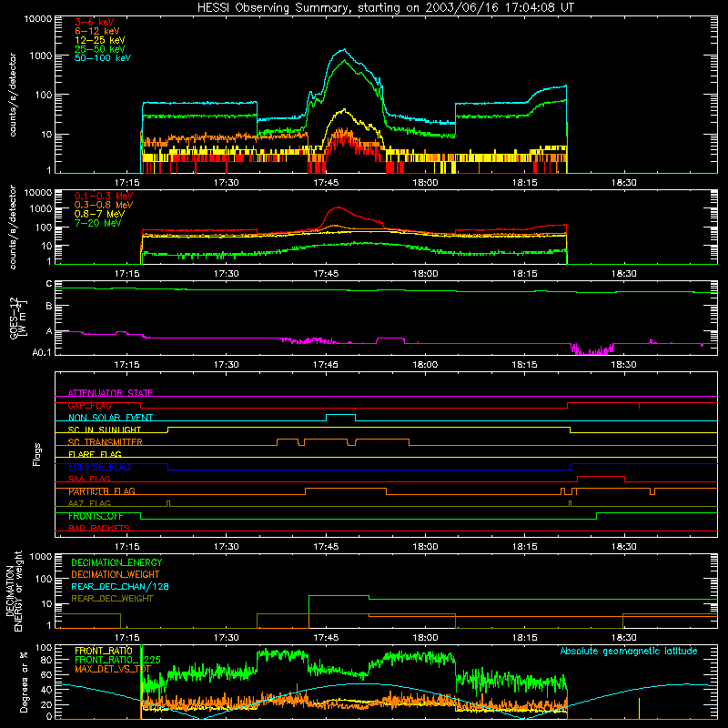Click the Flags panel axis label
The image size is (728, 728).
pos(37,454)
